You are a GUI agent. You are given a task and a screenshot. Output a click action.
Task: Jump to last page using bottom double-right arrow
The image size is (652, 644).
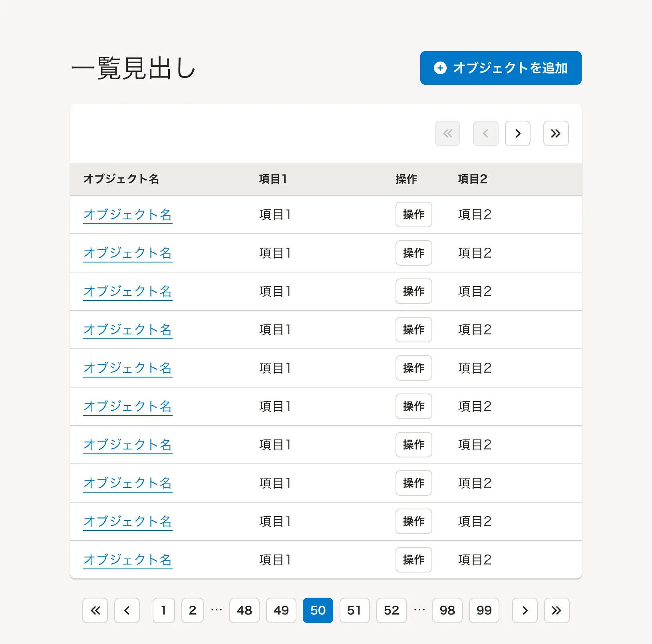[557, 610]
